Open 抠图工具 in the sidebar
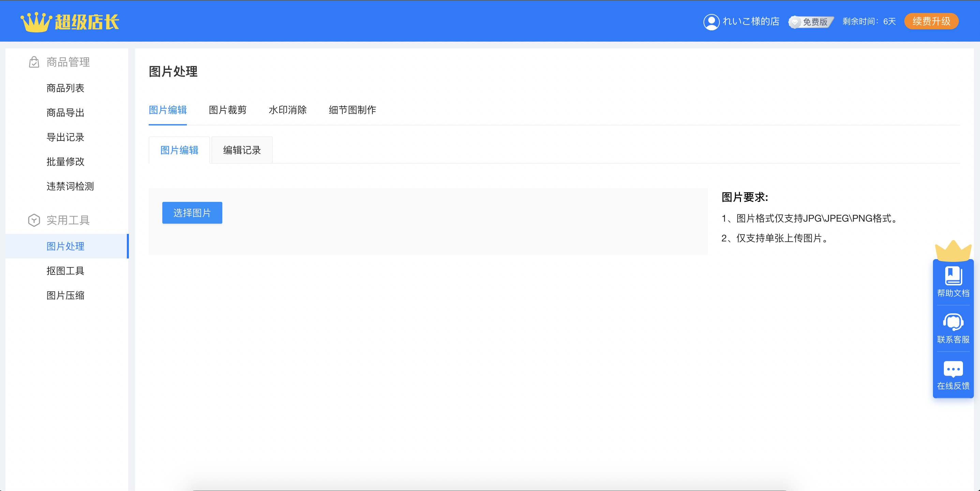The width and height of the screenshot is (980, 491). click(x=65, y=271)
